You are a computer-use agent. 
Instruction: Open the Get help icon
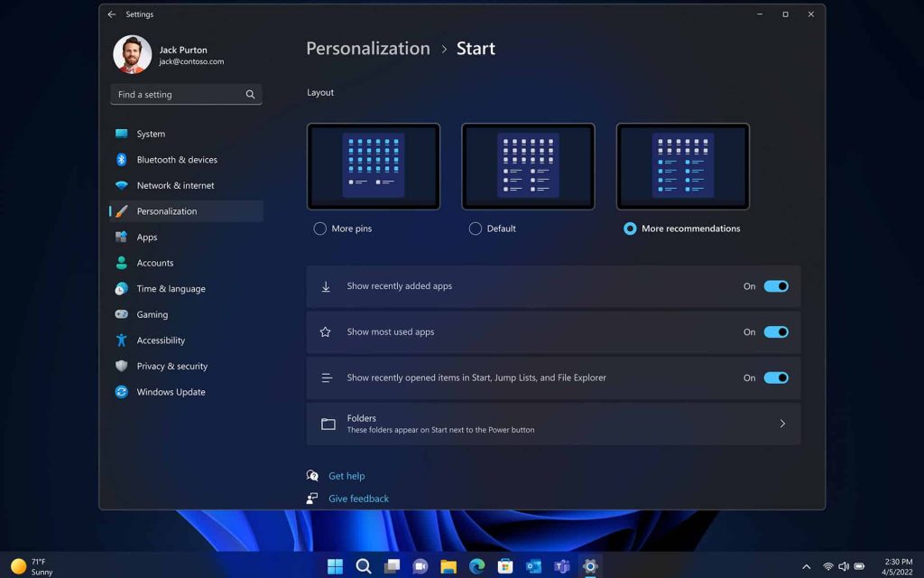312,476
